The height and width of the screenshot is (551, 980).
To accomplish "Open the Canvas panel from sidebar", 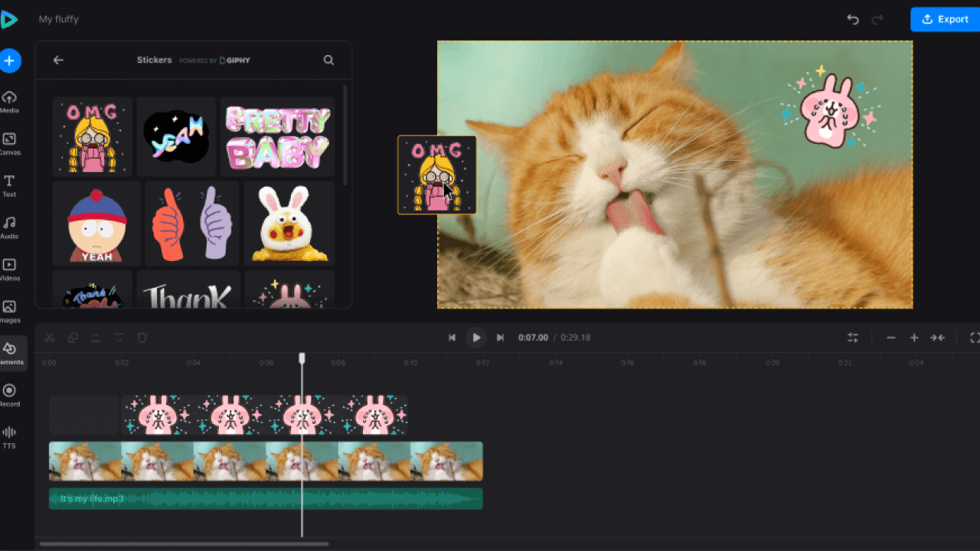I will [10, 142].
